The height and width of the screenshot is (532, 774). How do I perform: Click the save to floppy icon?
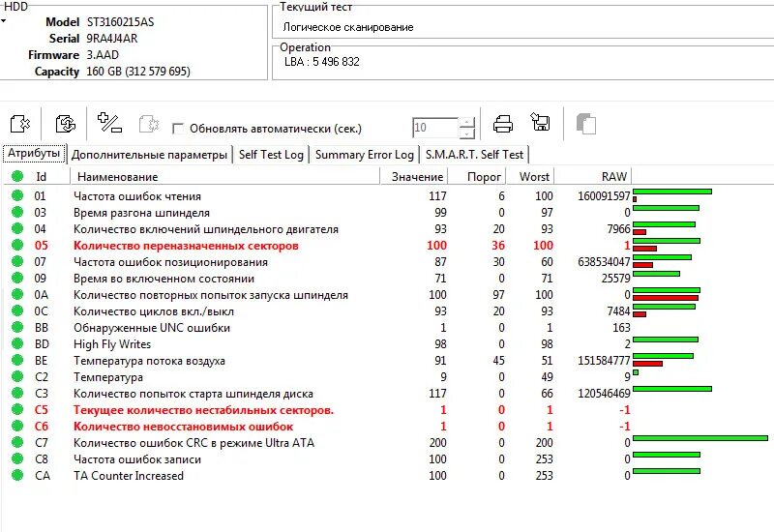tap(541, 122)
